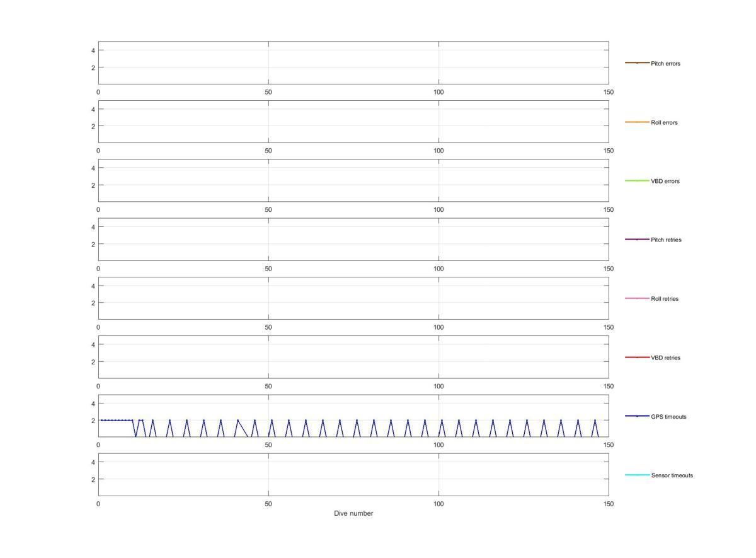This screenshot has width=756, height=558.
Task: Click the green VBD errors legend line
Action: 637,180
